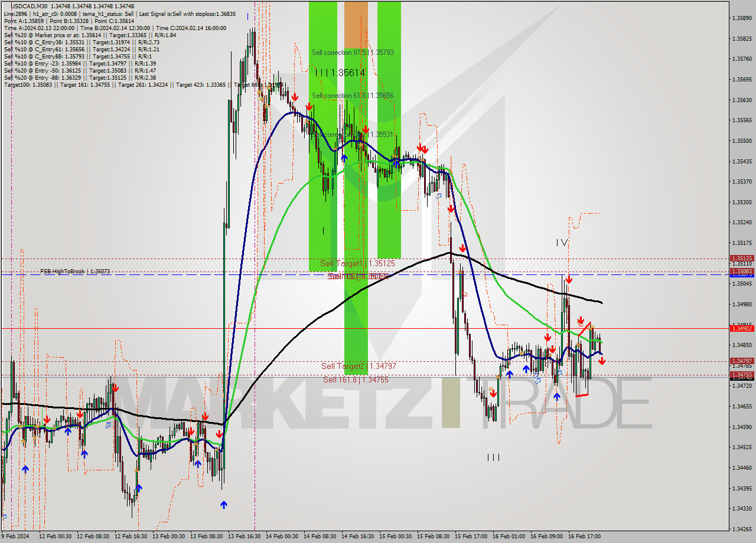This screenshot has height=543, width=756.
Task: Select 'Sell 161.8 | 1.34755' label
Action: click(x=356, y=380)
